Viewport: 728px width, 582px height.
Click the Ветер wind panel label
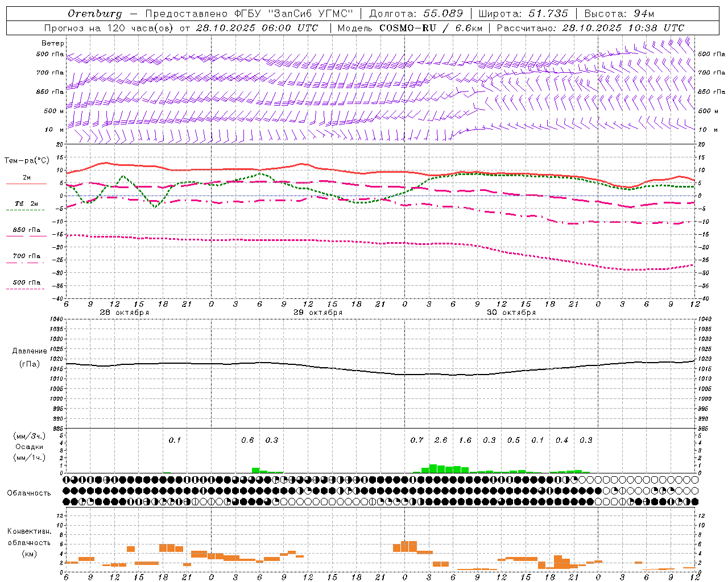(x=52, y=43)
